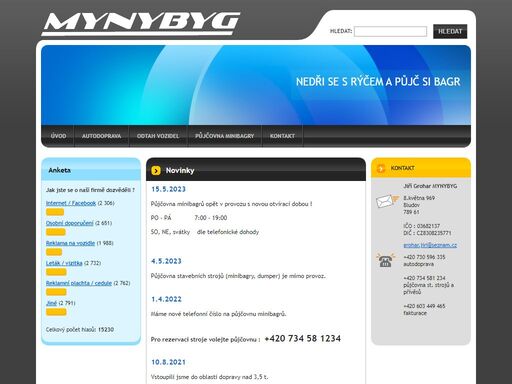The width and height of the screenshot is (512, 384).
Task: Open the AUTODOPRAVA menu item
Action: 101,136
